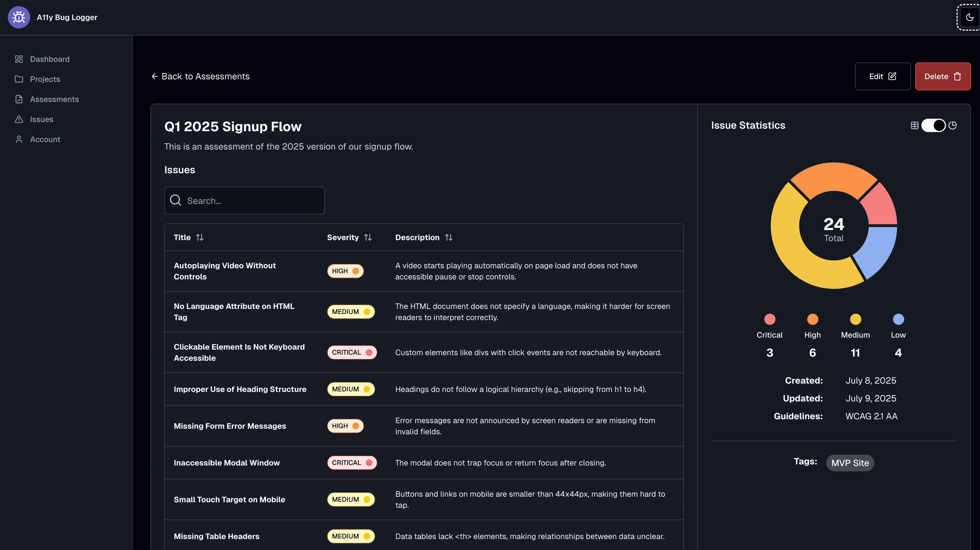This screenshot has height=550, width=980.
Task: Toggle dark mode with the moon icon
Action: click(970, 17)
